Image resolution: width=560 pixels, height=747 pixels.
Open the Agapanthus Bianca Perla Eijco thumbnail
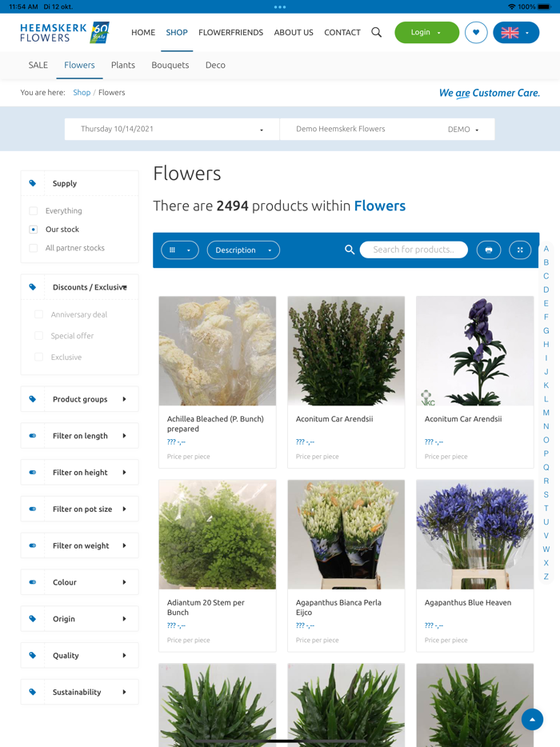[346, 534]
